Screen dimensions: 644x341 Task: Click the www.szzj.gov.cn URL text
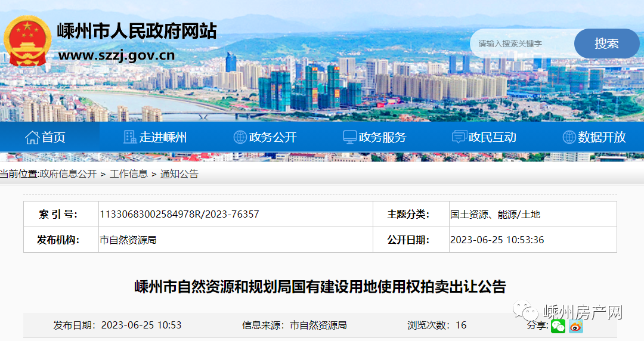(117, 55)
